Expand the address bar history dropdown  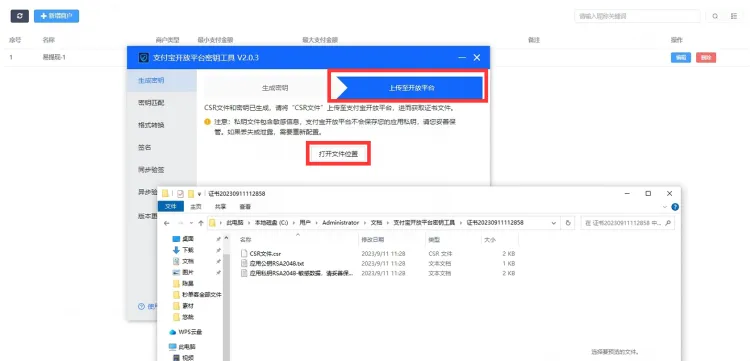tap(554, 223)
